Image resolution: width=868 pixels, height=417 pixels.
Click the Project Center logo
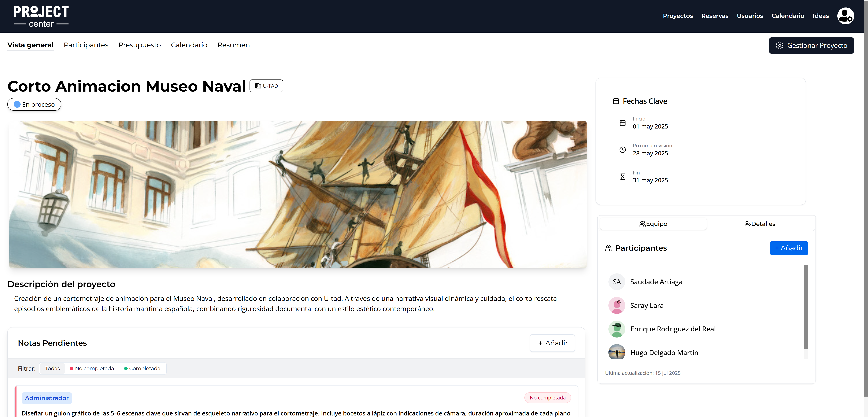41,16
